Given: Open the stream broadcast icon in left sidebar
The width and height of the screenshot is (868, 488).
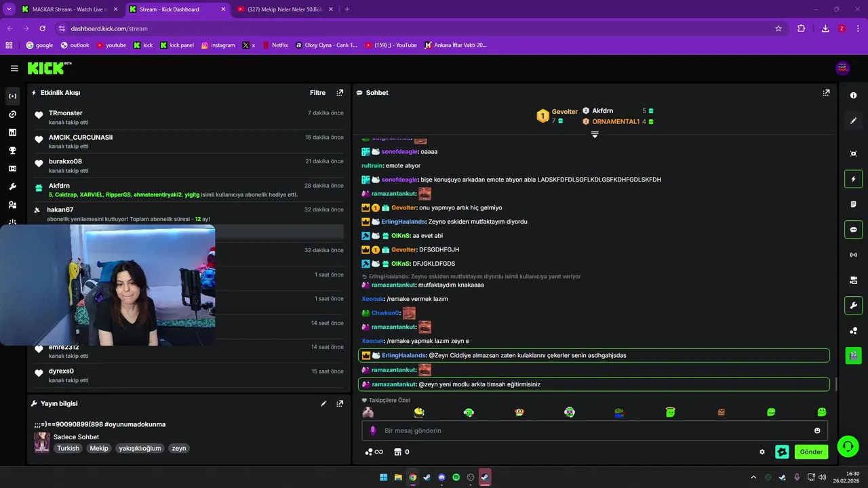Looking at the screenshot, I should click(x=12, y=96).
